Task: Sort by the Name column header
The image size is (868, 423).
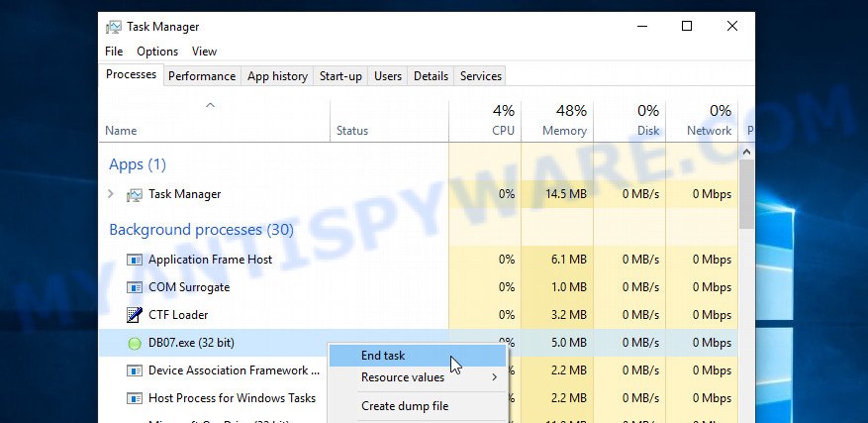Action: pyautogui.click(x=214, y=121)
